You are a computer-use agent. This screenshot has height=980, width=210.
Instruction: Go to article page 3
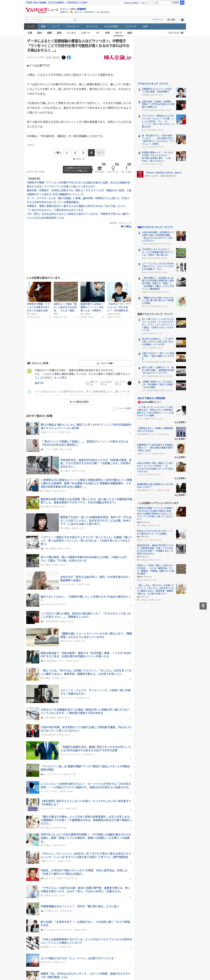click(83, 153)
